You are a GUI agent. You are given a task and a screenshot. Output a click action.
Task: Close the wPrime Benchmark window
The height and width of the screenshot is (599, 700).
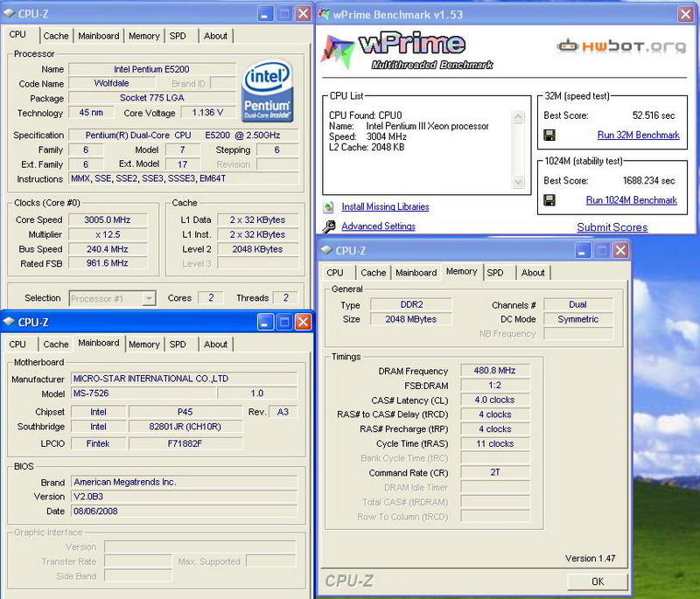coord(685,14)
